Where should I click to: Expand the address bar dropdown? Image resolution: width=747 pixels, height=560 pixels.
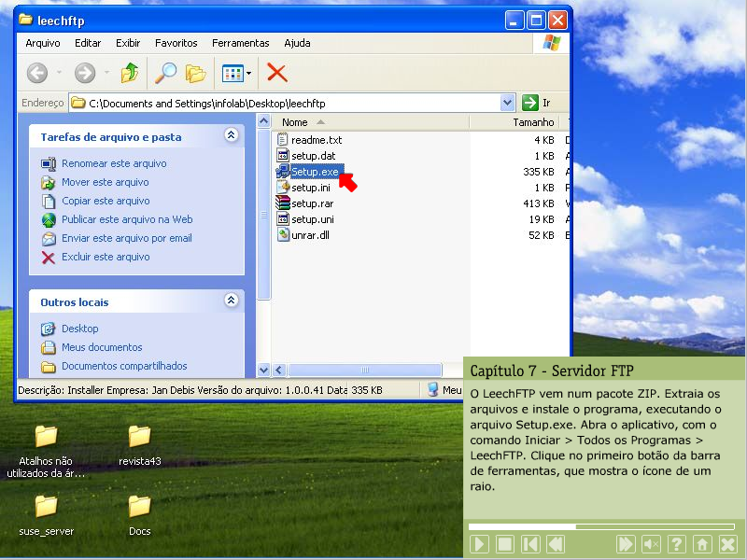(x=507, y=103)
